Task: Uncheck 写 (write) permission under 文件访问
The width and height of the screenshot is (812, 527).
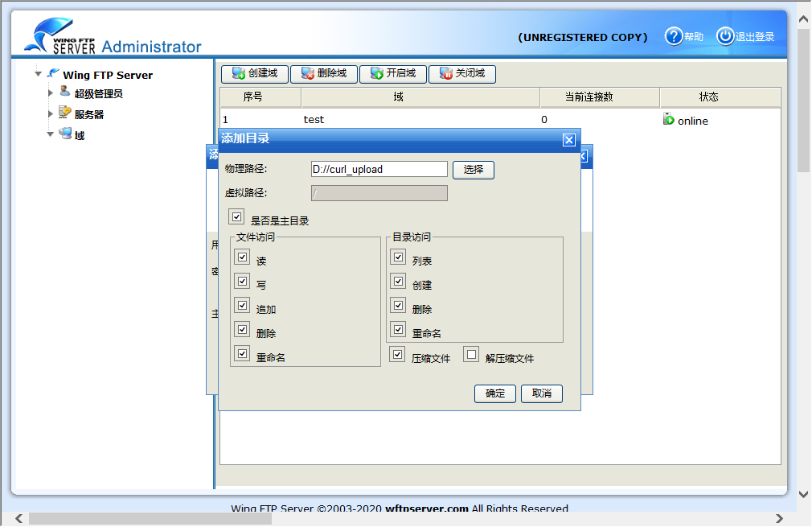Action: point(242,281)
